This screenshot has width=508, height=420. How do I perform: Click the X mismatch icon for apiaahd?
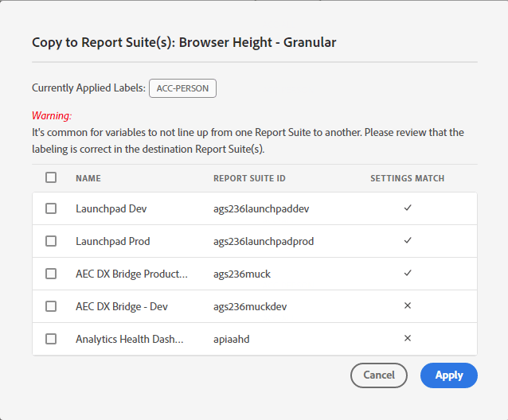[x=408, y=339]
